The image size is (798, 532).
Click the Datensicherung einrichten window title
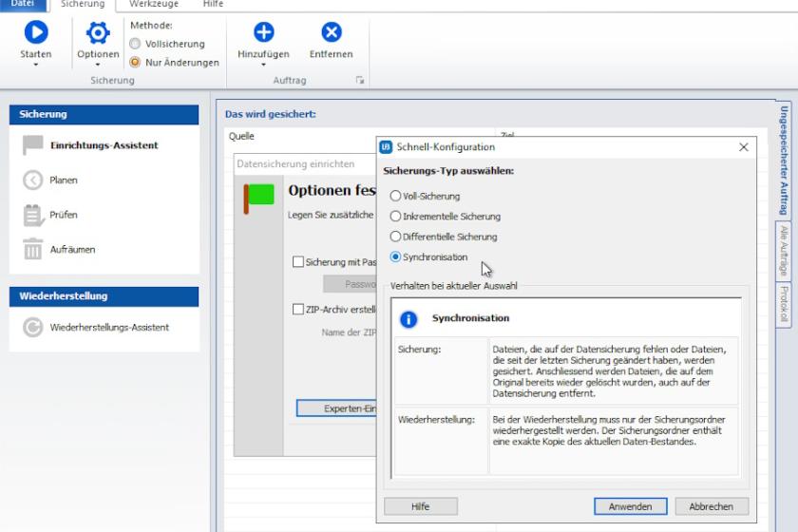295,164
